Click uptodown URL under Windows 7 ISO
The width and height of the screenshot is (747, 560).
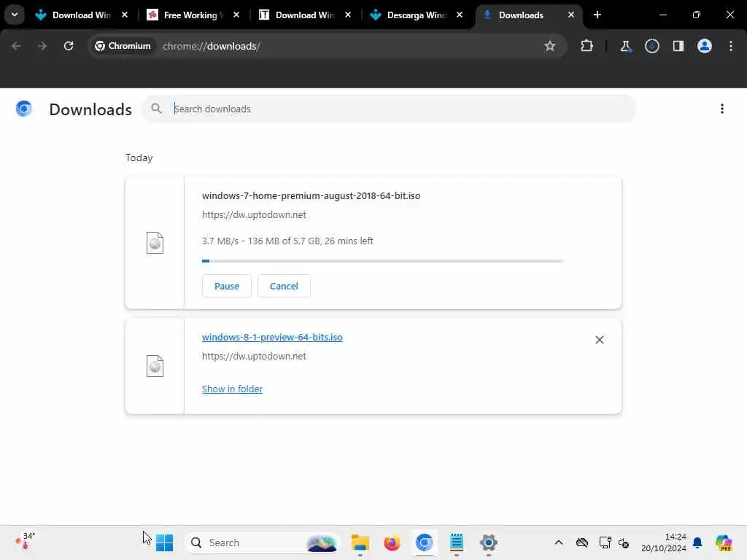pyautogui.click(x=254, y=215)
